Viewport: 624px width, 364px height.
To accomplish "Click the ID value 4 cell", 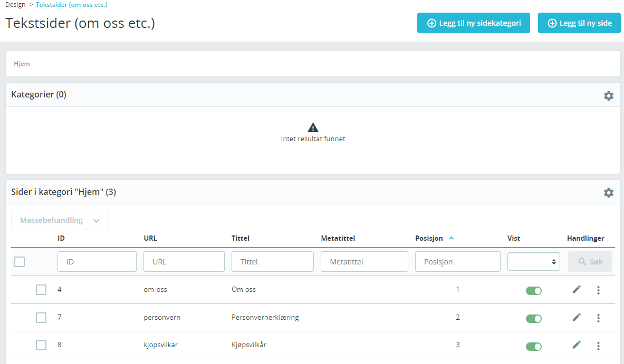I will point(59,289).
